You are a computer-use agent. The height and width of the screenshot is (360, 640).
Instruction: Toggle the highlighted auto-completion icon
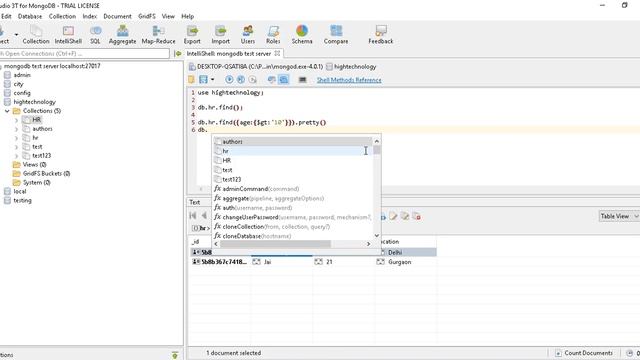coord(284,80)
